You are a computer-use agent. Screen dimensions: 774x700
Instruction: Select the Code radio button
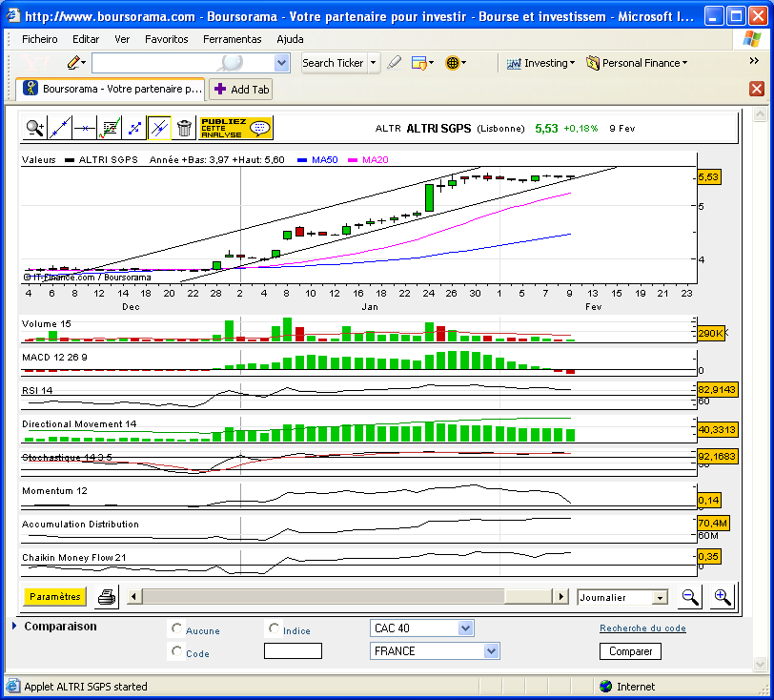176,651
